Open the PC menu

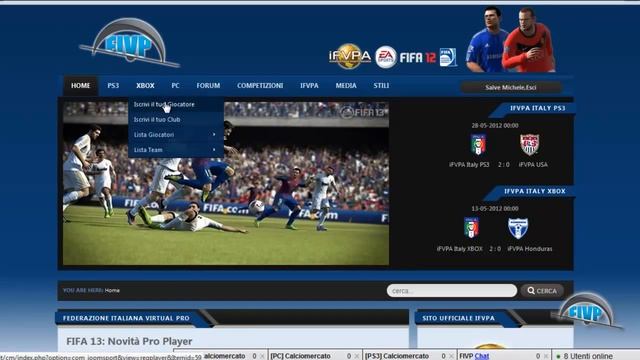[x=176, y=86]
